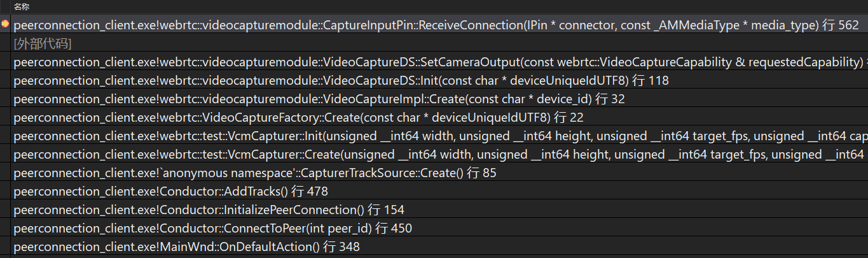Image resolution: width=868 pixels, height=258 pixels.
Task: Select the MainWnd::OnDefaultAction line 348 frame
Action: [186, 247]
